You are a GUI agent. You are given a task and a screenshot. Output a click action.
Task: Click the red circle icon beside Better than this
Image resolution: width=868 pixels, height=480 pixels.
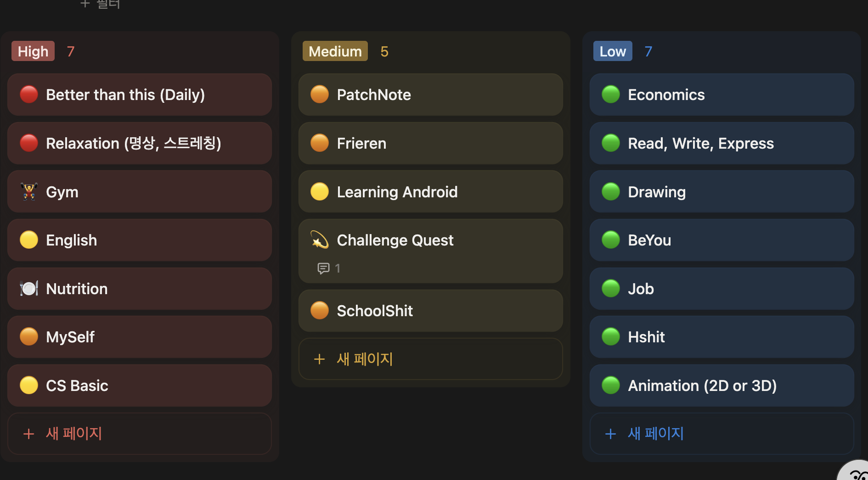(x=29, y=95)
